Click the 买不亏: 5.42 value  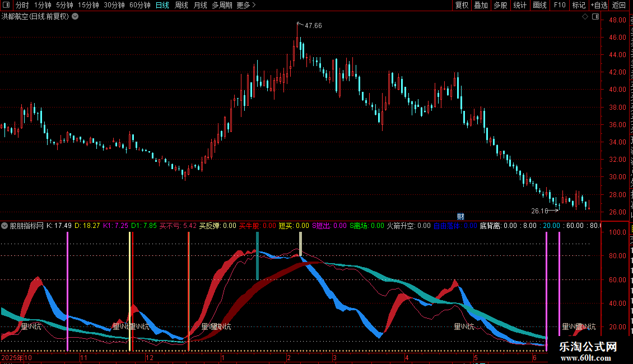[x=178, y=226]
